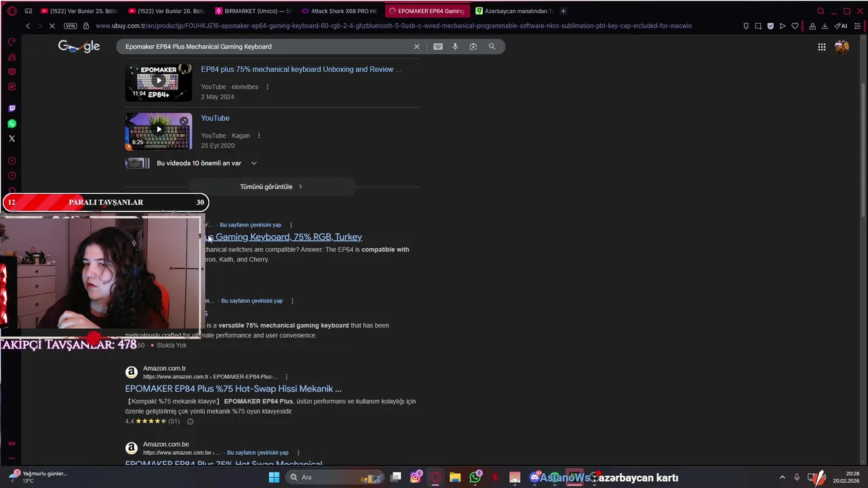Open options menu for Amazon.com.tr result
Image resolution: width=868 pixels, height=488 pixels.
coord(286,377)
